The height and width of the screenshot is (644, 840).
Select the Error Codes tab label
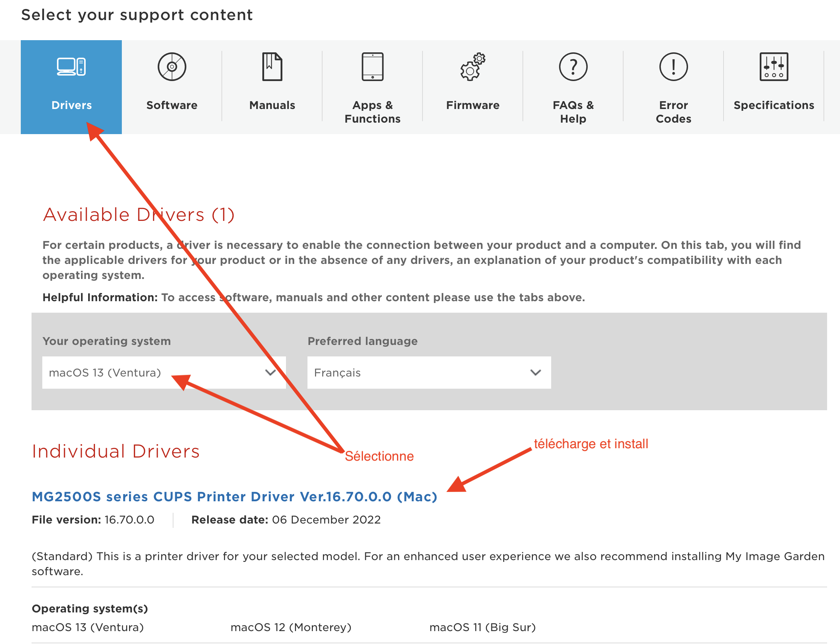673,112
